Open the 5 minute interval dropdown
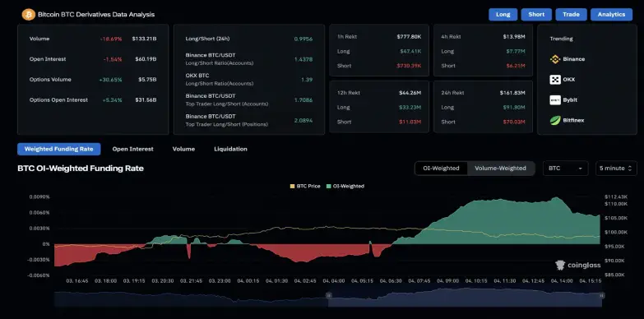 [616, 169]
